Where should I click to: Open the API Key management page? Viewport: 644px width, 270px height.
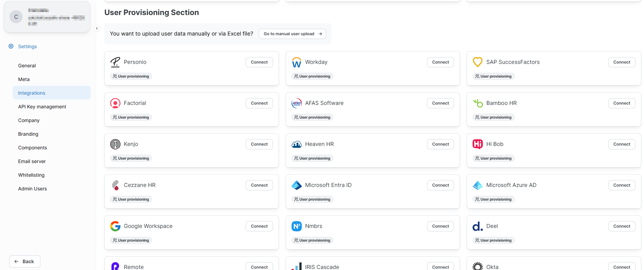tap(42, 107)
